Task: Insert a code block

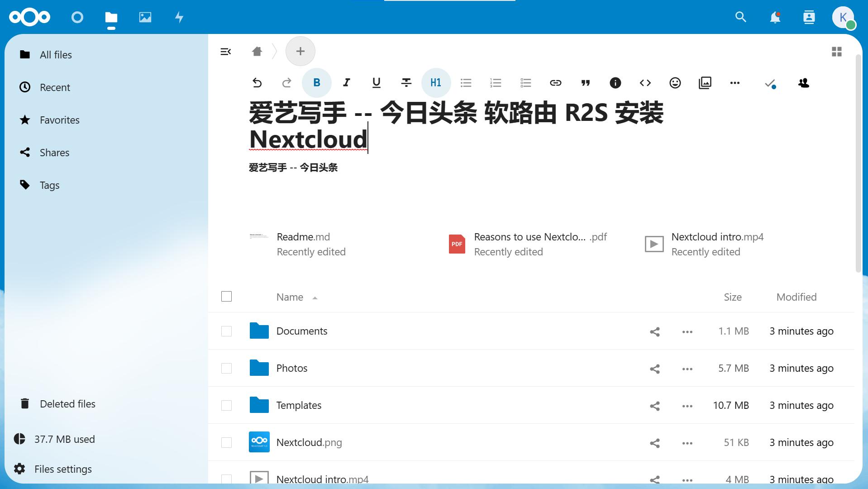Action: point(645,83)
